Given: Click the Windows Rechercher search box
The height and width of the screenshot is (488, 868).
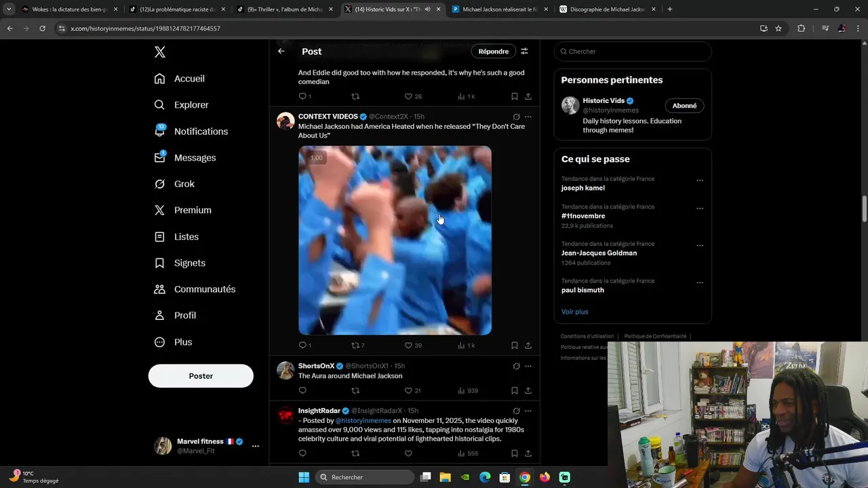Looking at the screenshot, I should click(366, 477).
